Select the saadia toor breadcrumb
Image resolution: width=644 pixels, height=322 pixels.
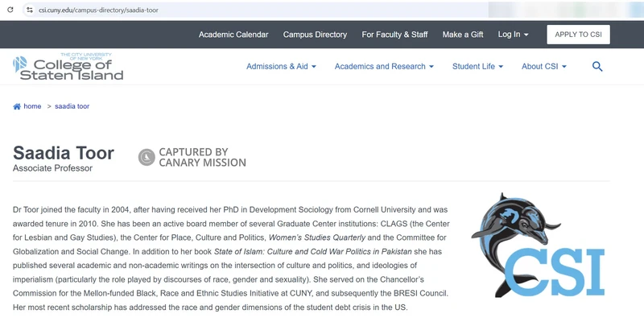tap(72, 106)
